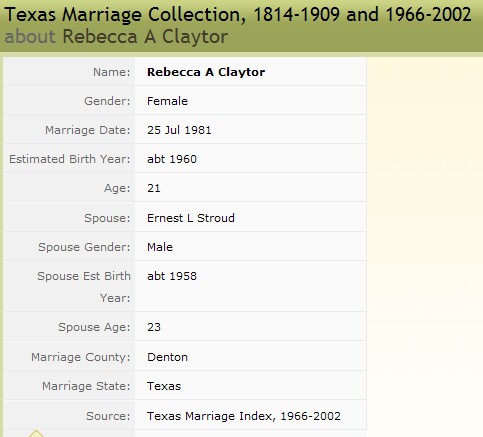The width and height of the screenshot is (483, 437).
Task: Click the spouse age value 23
Action: 154,327
